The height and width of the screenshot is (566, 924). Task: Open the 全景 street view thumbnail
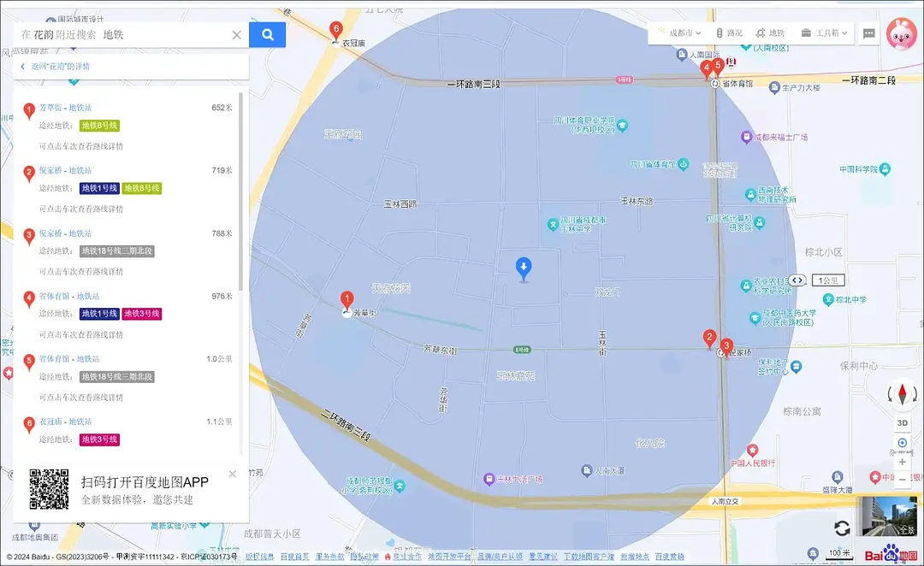(890, 516)
